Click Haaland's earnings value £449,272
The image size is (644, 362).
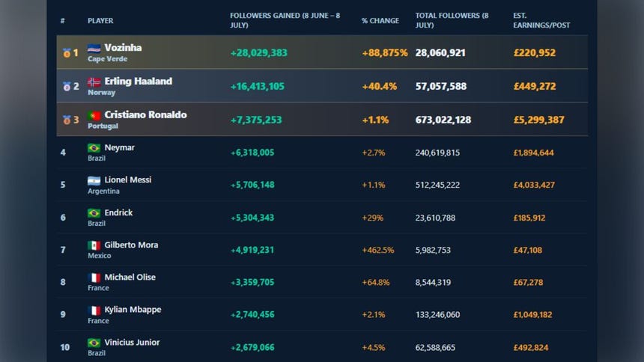[535, 86]
